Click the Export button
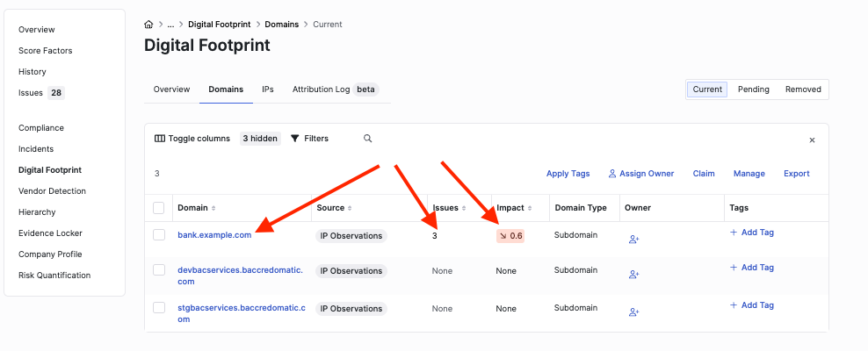Image resolution: width=868 pixels, height=351 pixels. coord(797,174)
